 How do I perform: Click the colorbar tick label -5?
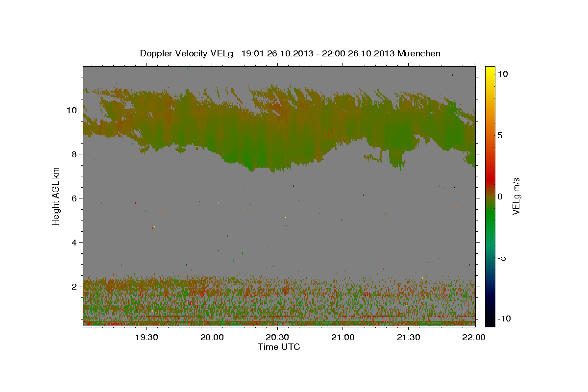point(502,258)
